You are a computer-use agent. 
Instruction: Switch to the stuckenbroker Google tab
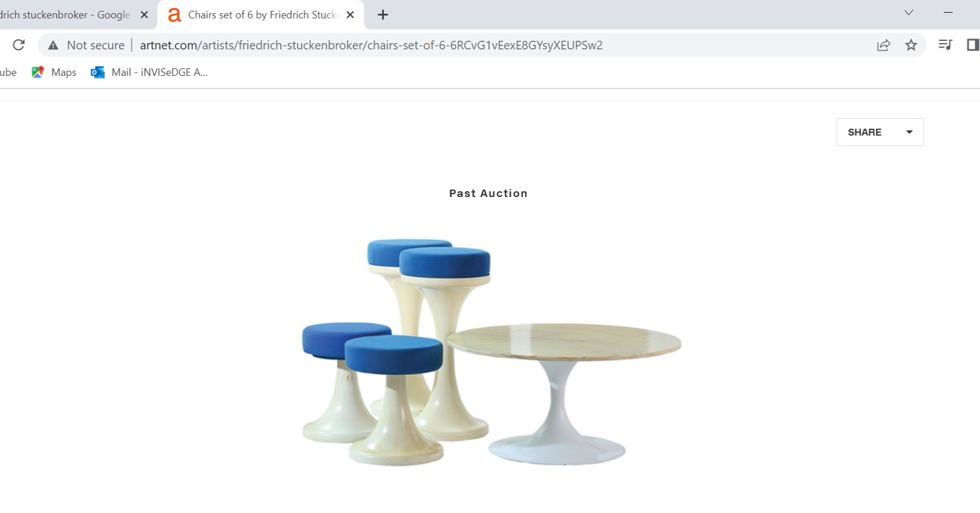coord(65,15)
